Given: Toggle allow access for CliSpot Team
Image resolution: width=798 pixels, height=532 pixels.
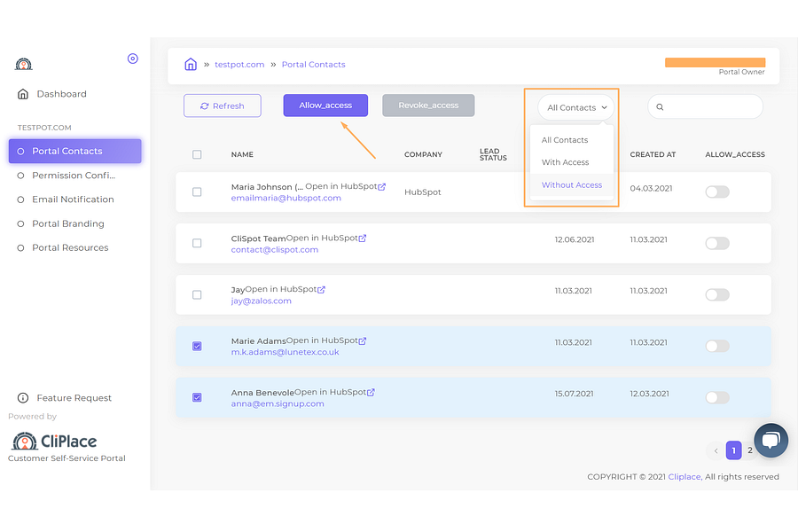Looking at the screenshot, I should (717, 243).
